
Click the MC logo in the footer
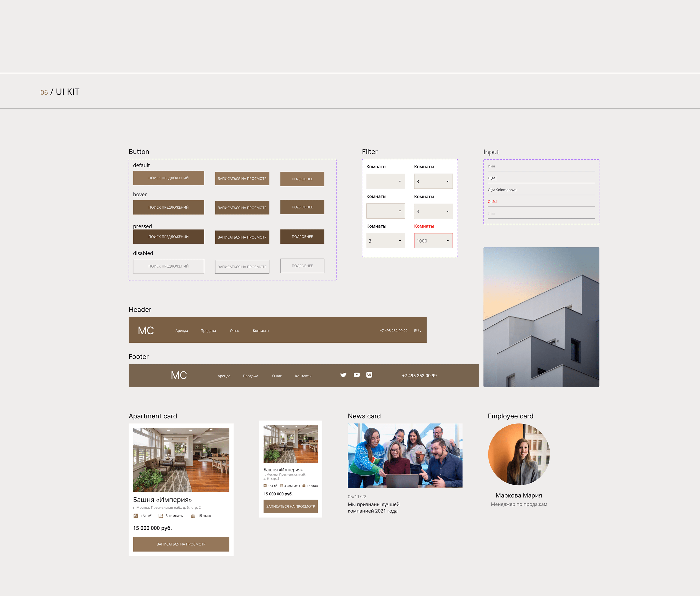(x=179, y=375)
